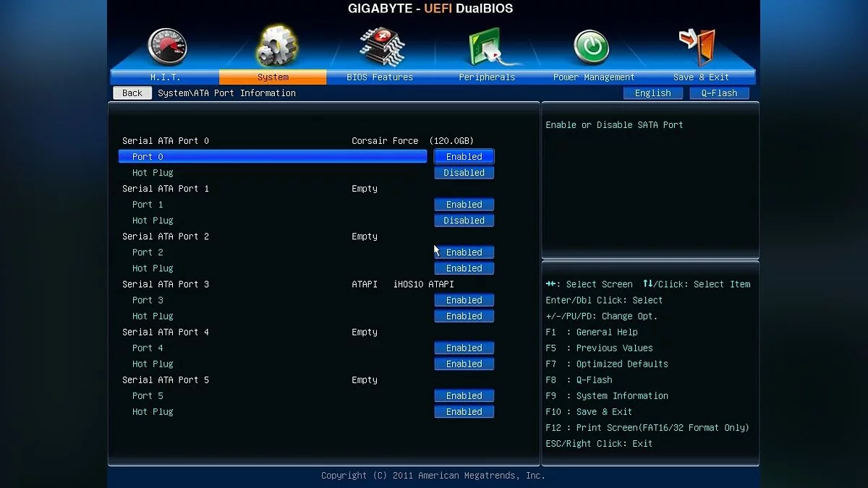868x488 pixels.
Task: Open the Port 1 Enabled option dropdown
Action: click(x=464, y=205)
